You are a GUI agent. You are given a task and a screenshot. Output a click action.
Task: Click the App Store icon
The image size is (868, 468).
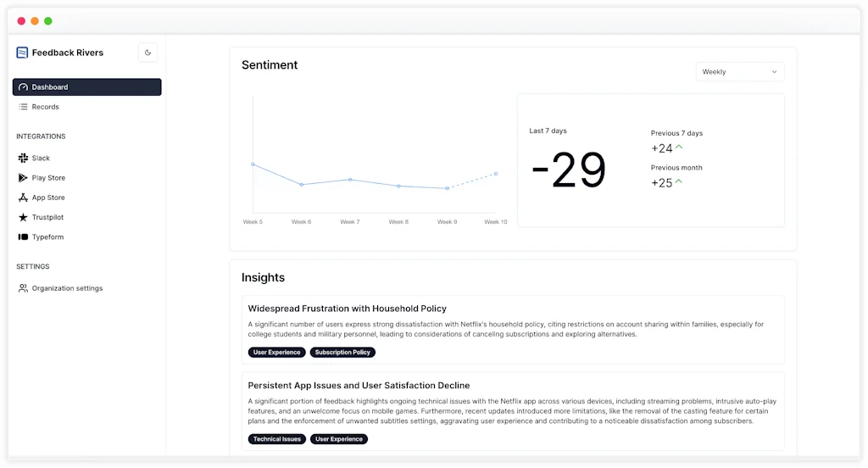click(23, 198)
